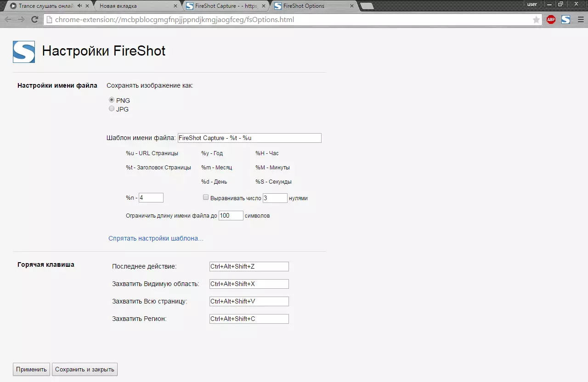The height and width of the screenshot is (382, 588).
Task: Click the '%t - Заголовок Страницы' hint
Action: 158,168
